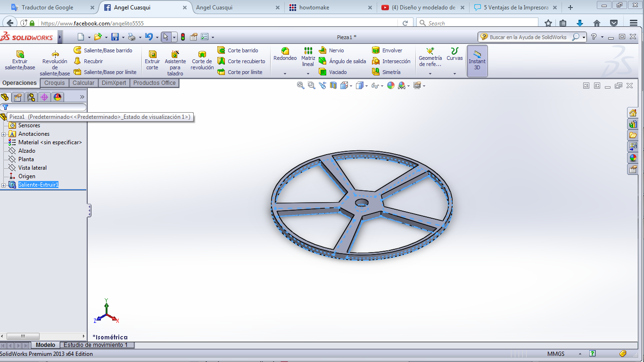Open Hide/Show items glasses dropdown

click(376, 85)
